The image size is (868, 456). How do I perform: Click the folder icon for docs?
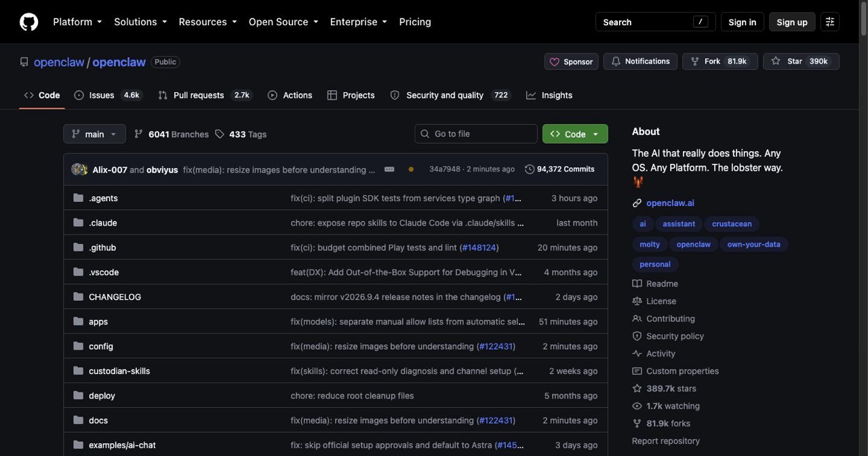78,420
